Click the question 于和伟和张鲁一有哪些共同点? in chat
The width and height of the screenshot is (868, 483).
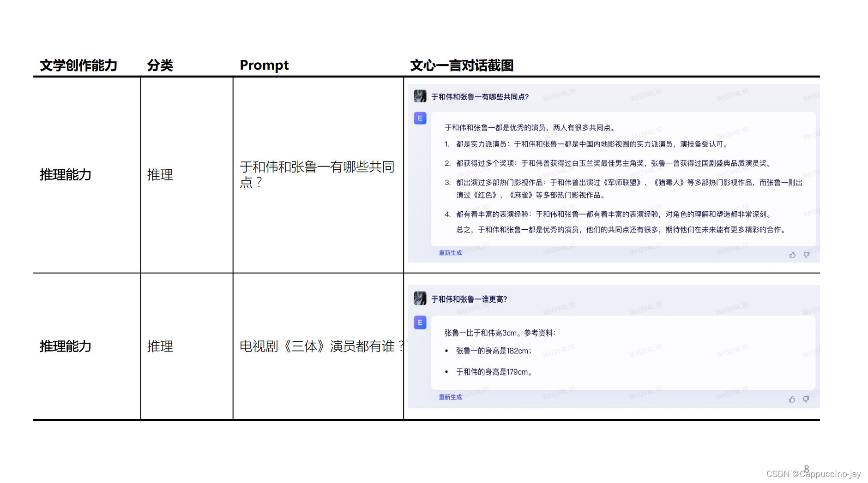[480, 97]
